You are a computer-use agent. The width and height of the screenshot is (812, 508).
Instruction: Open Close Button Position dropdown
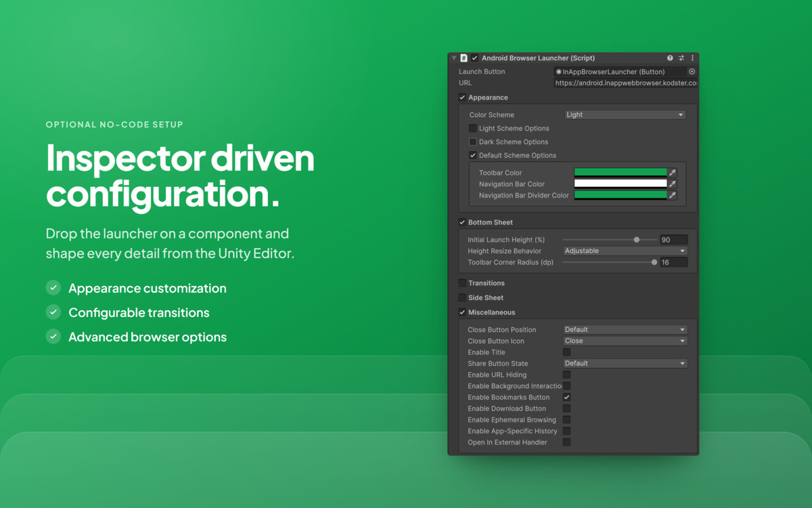pyautogui.click(x=625, y=330)
